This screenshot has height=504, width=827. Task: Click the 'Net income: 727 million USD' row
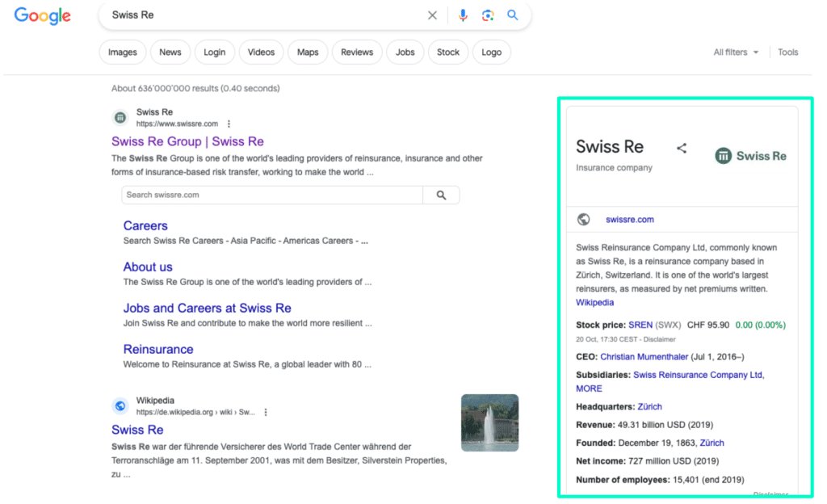pos(647,461)
